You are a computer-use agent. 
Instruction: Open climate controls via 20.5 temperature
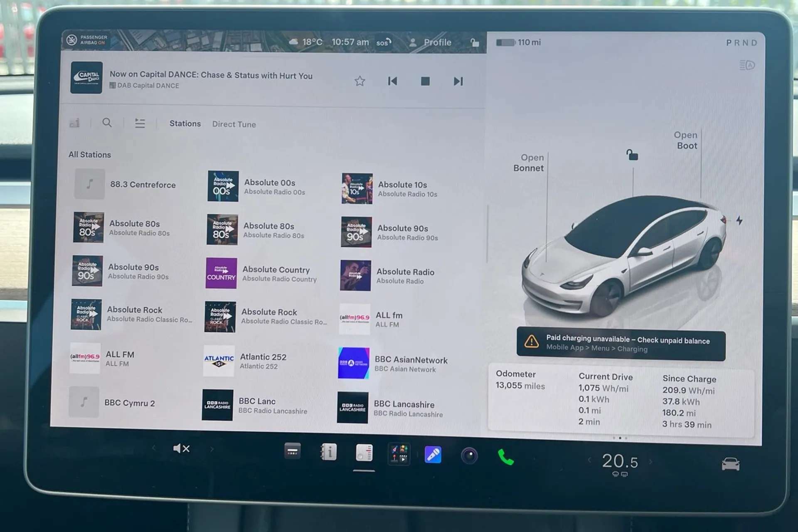(620, 461)
